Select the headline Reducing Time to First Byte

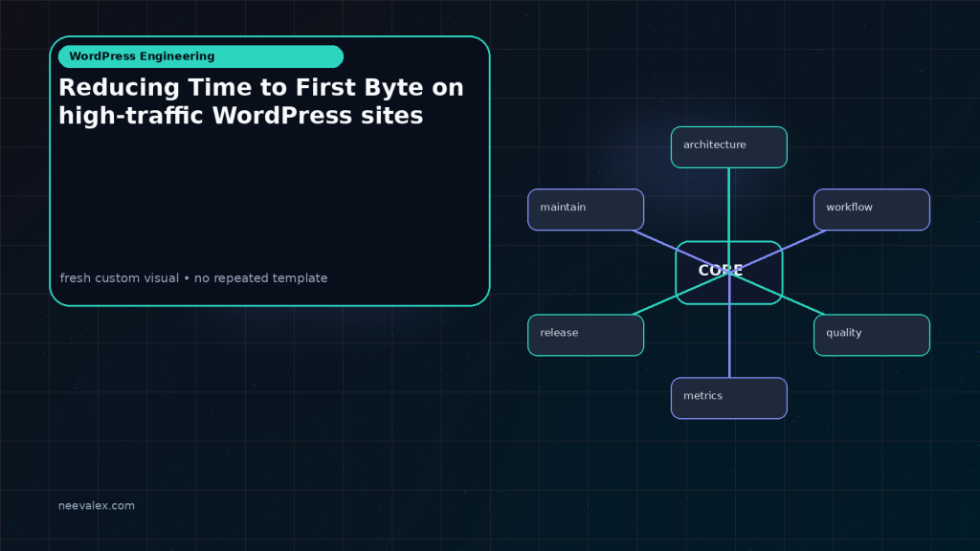click(x=261, y=101)
